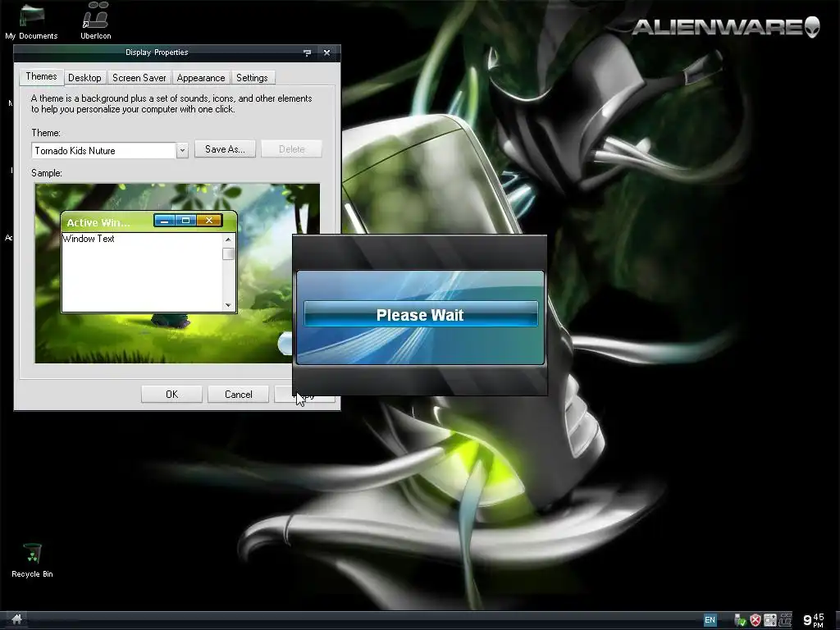Click the 'Window Text' sample text

click(89, 239)
